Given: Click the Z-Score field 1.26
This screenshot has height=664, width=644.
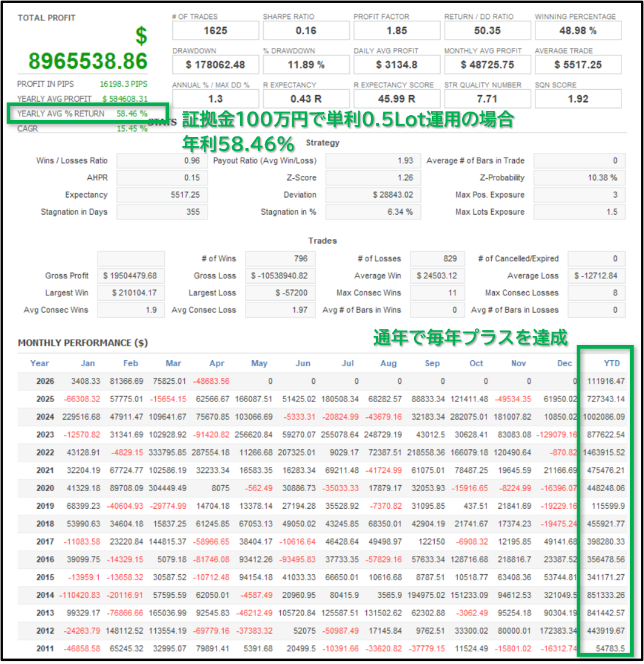Looking at the screenshot, I should pyautogui.click(x=373, y=178).
